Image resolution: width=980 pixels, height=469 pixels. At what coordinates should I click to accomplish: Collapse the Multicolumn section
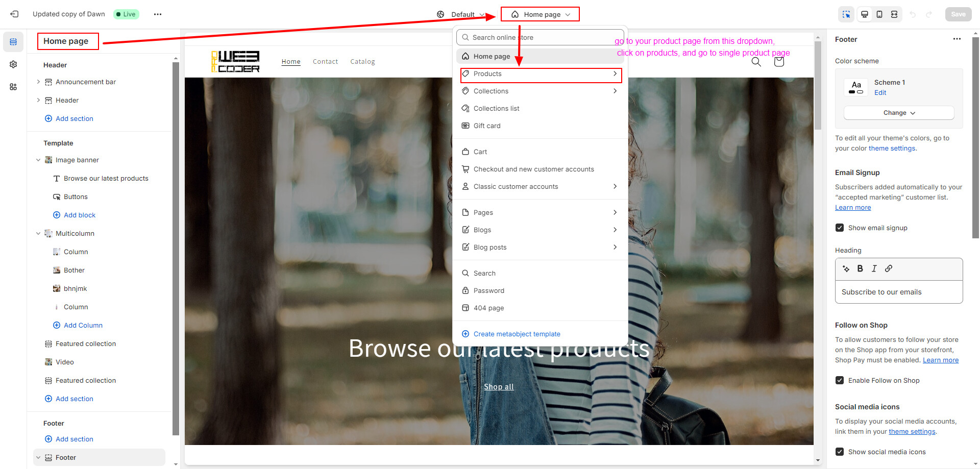coord(38,233)
